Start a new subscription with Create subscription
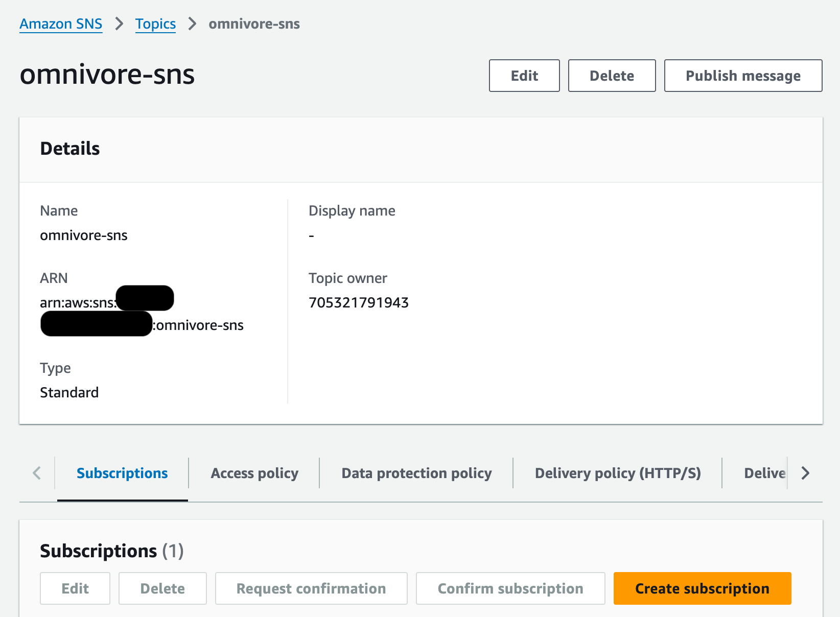The width and height of the screenshot is (840, 617). coord(702,588)
